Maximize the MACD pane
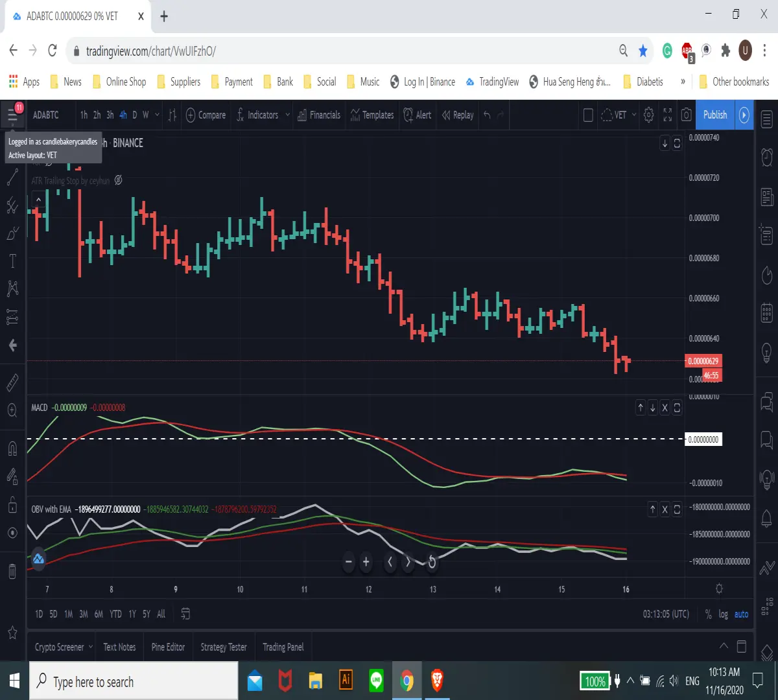This screenshot has width=778, height=700. click(x=677, y=408)
